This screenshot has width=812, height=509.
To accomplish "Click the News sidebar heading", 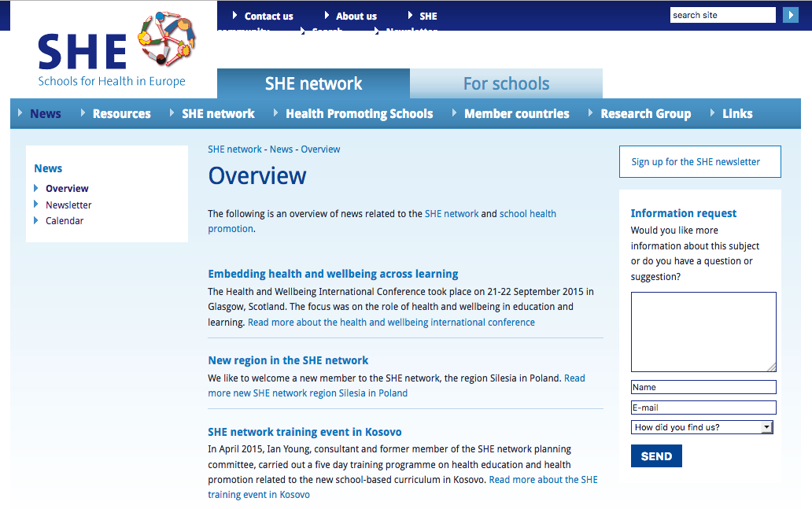I will (48, 168).
